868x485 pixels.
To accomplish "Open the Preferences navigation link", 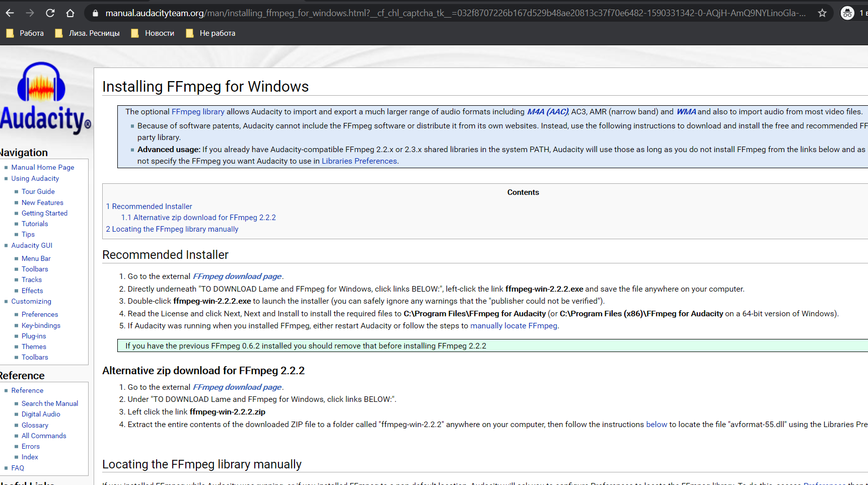I will [x=40, y=314].
